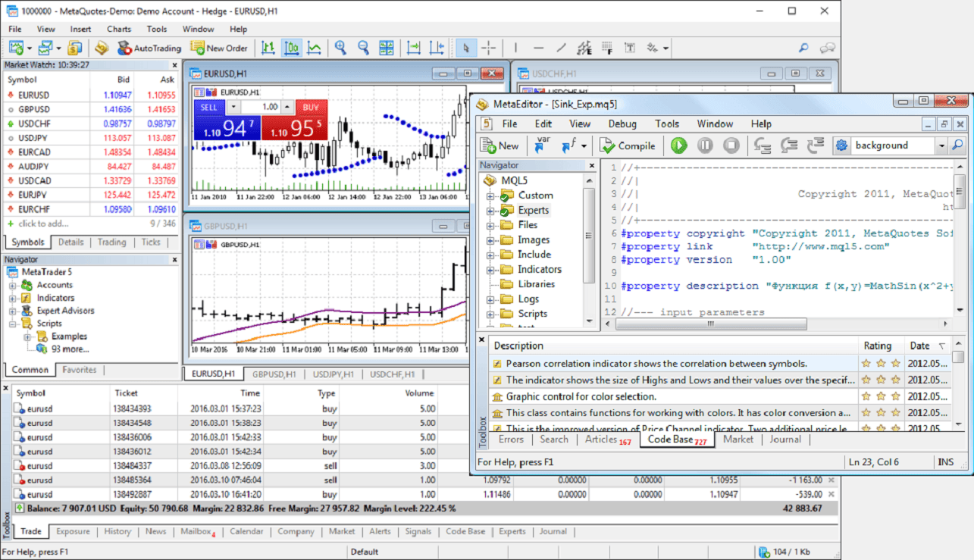Select the vertical line drawing tool
Screen dimensions: 974x560
point(515,48)
